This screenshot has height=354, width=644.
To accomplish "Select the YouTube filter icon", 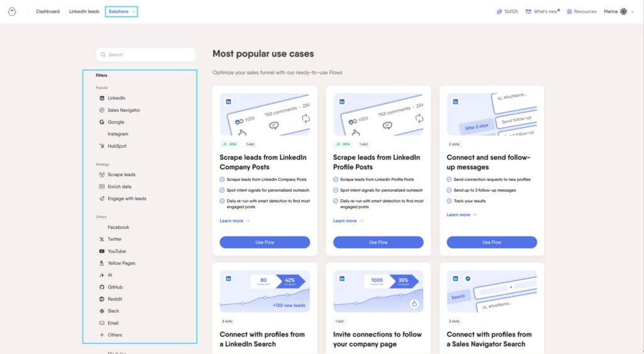I will tap(102, 252).
